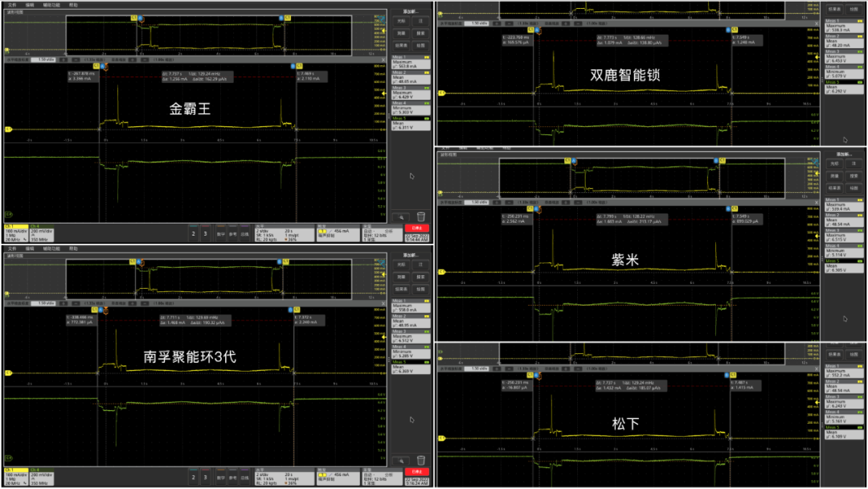Select Meas 3 Maximum badge in 南孚聚能环3代 window
The width and height of the screenshot is (868, 489).
click(x=411, y=336)
